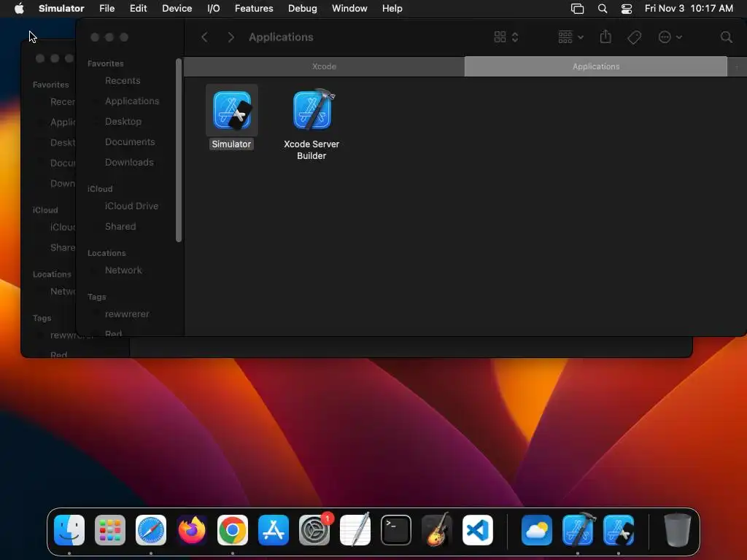Open the Features menu
Screen dimensions: 747x560
[254, 9]
